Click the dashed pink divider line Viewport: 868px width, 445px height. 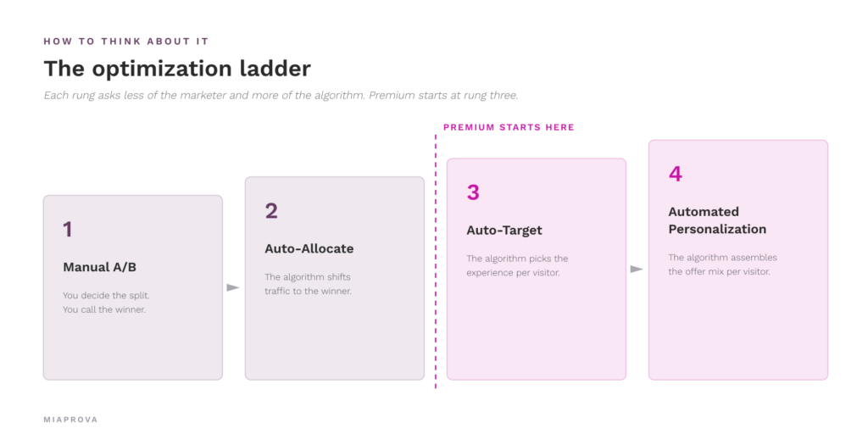click(x=436, y=261)
